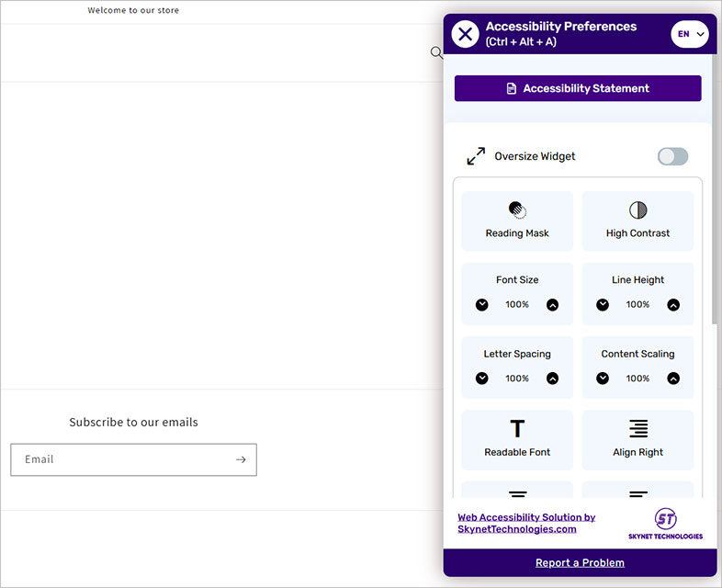Click the Line Height 100% value
This screenshot has width=722, height=588.
click(637, 304)
